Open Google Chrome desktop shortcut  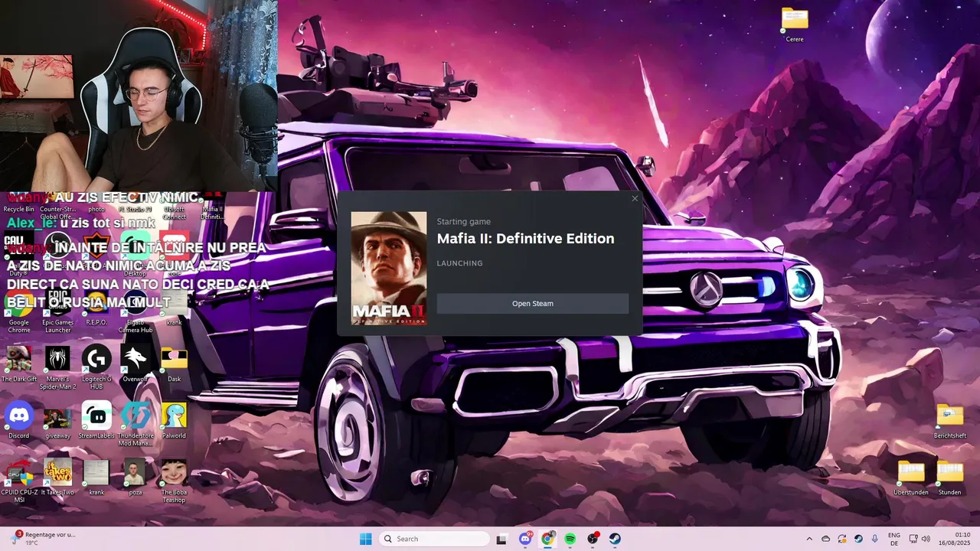point(19,311)
